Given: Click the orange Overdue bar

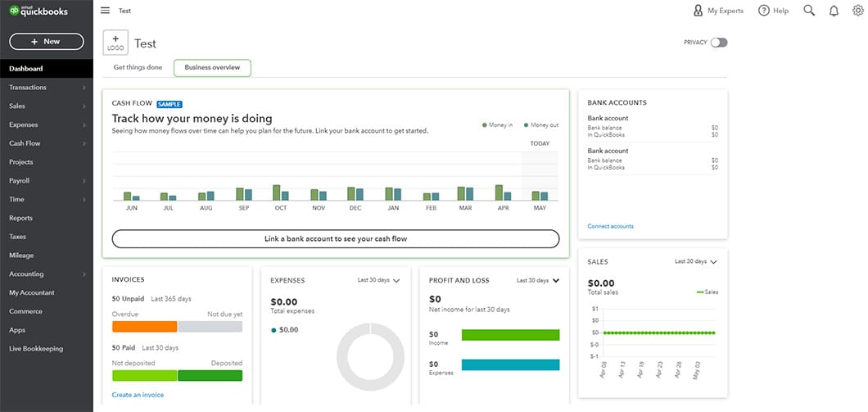Looking at the screenshot, I should click(x=144, y=327).
